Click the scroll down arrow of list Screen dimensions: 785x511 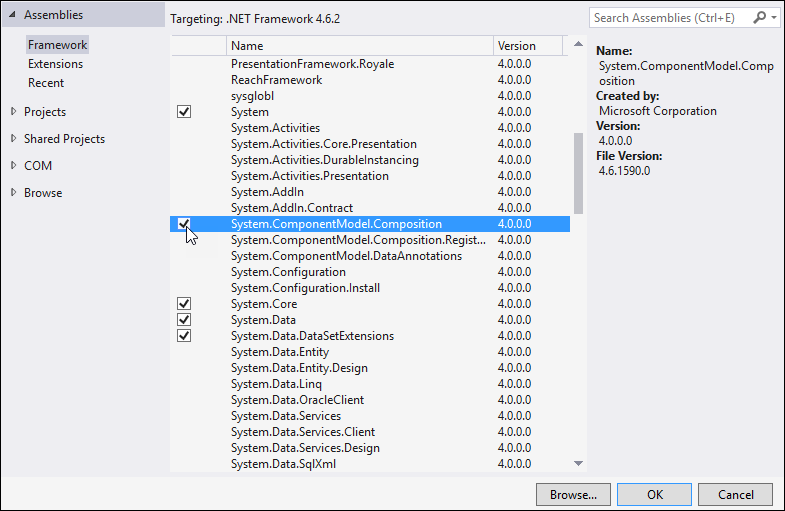tap(578, 463)
